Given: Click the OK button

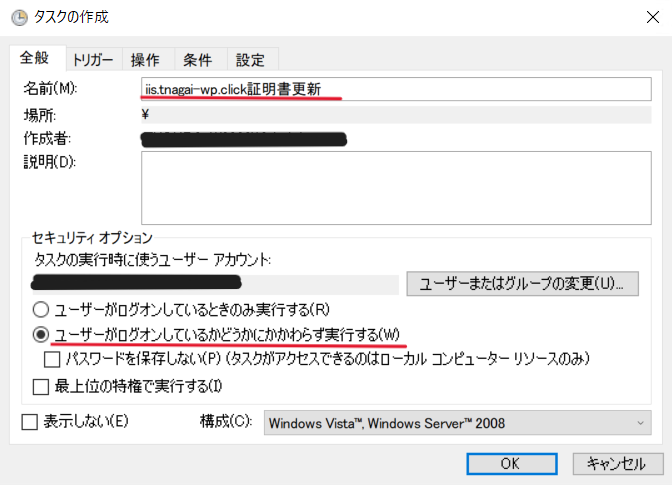Looking at the screenshot, I should coord(510,463).
